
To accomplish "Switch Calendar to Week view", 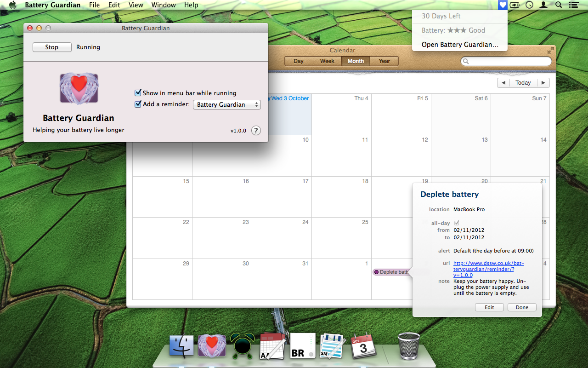I will 327,61.
